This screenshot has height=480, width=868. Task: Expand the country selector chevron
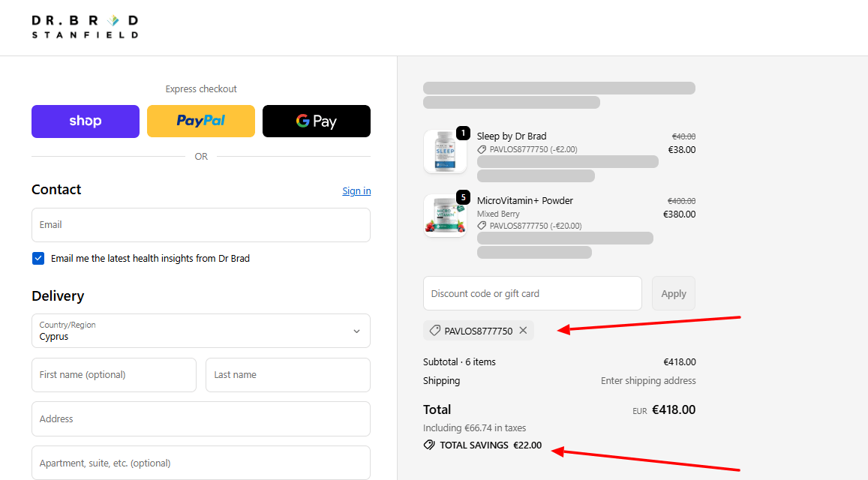(x=356, y=331)
